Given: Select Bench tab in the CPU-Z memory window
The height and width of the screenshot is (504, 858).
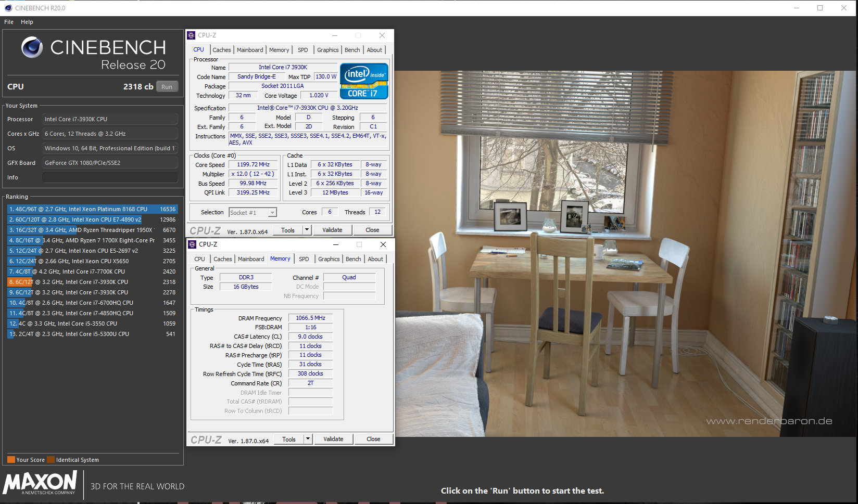Looking at the screenshot, I should click(354, 259).
